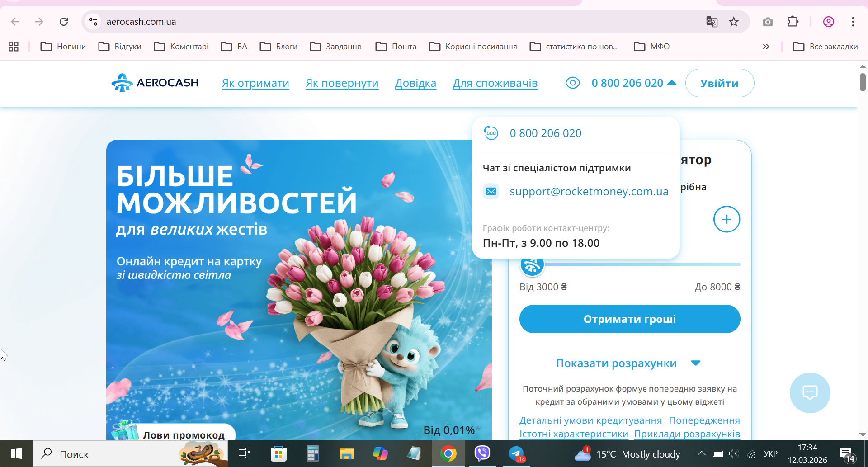868x467 pixels.
Task: Open the apps grid in bookmarks bar
Action: pyautogui.click(x=14, y=47)
